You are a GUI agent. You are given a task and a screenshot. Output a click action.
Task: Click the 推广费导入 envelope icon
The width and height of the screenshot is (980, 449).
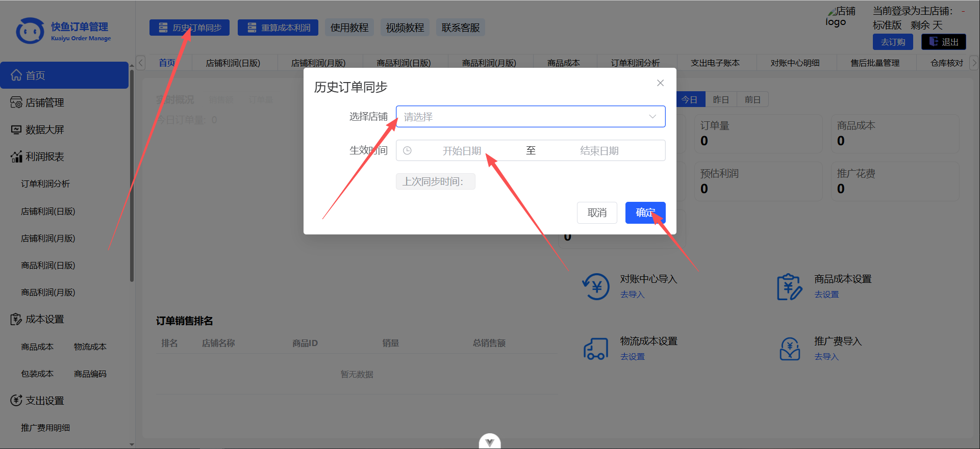(x=790, y=349)
